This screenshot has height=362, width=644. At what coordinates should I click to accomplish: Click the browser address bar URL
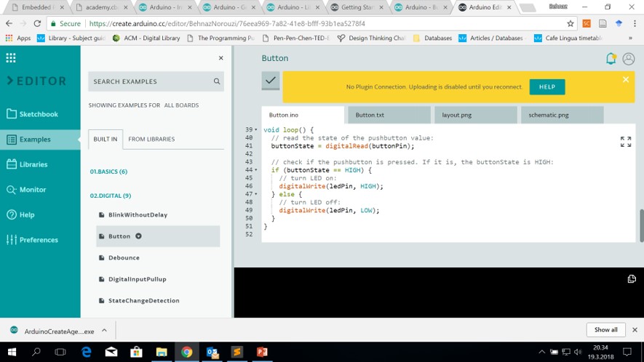click(x=227, y=24)
